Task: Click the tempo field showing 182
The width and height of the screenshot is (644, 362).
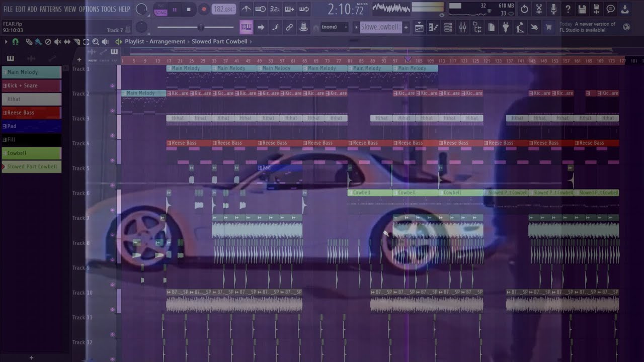Action: [x=224, y=9]
